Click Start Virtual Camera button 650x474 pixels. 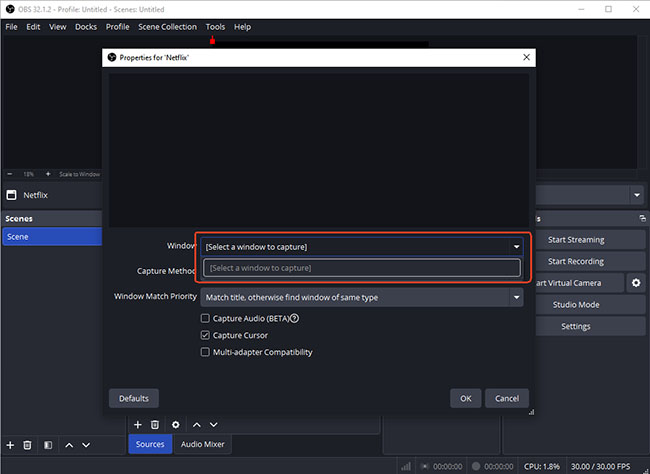[580, 283]
